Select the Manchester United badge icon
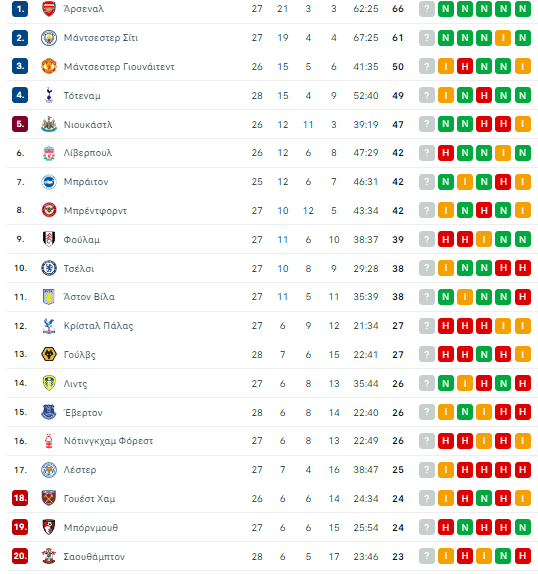Image resolution: width=538 pixels, height=574 pixels. pos(49,67)
